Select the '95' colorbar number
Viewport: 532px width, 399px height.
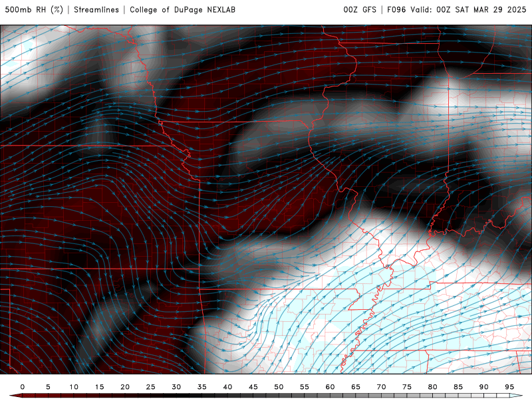[x=509, y=387]
